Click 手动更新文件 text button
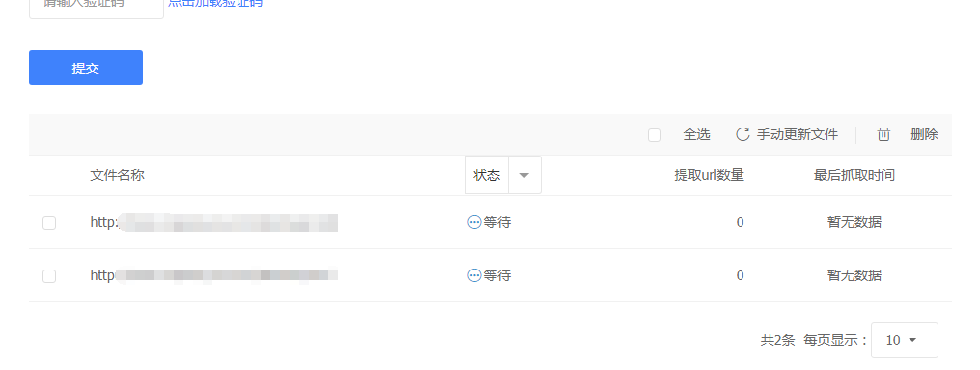The image size is (980, 370). click(797, 134)
